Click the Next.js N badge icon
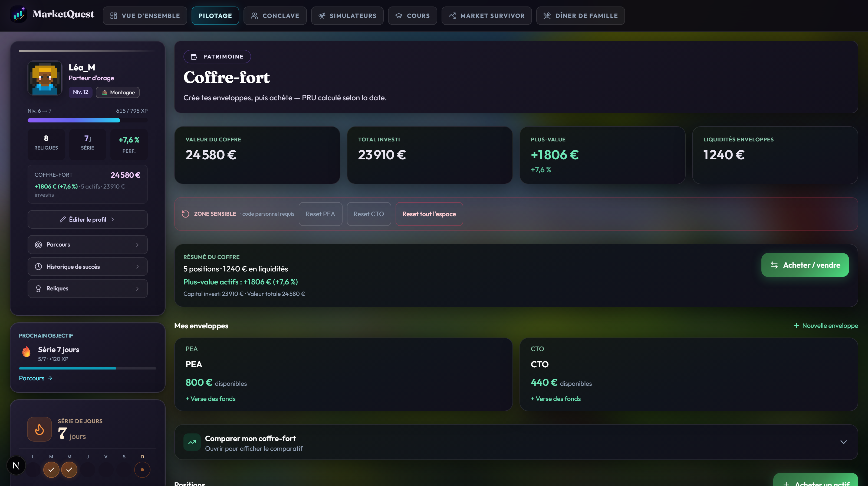The height and width of the screenshot is (486, 868). (16, 465)
